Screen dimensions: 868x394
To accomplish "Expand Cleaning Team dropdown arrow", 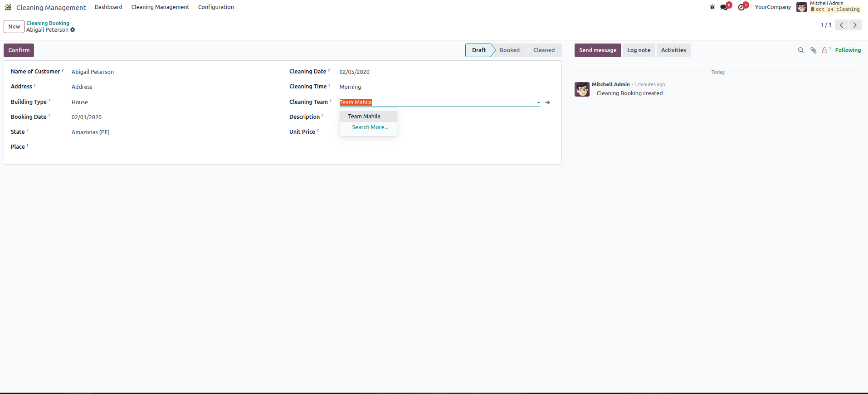I will [x=538, y=103].
